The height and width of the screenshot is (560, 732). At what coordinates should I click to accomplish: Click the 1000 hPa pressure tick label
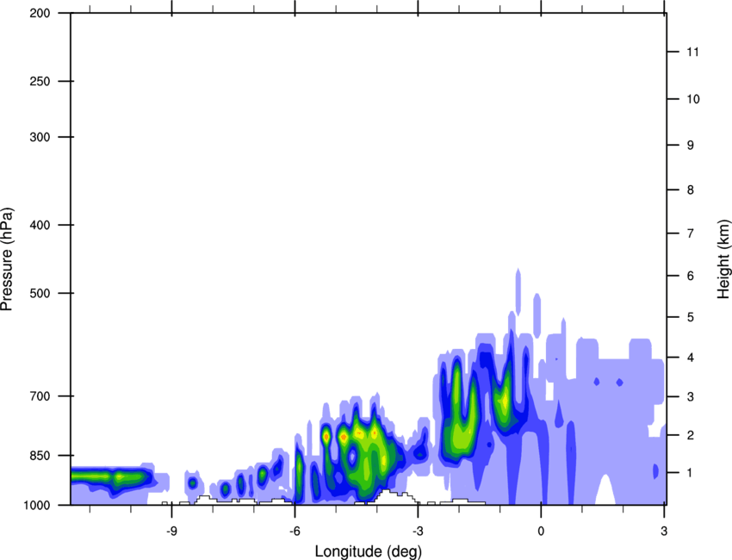click(x=35, y=505)
